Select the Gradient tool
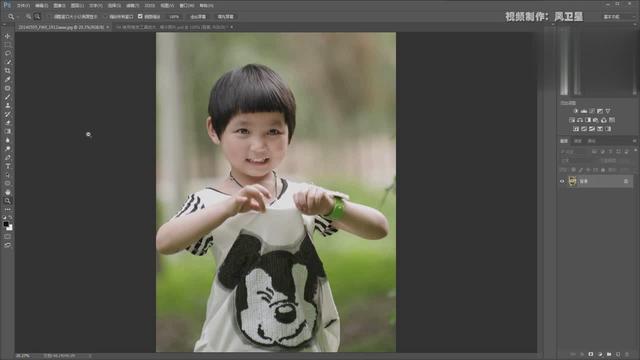 7,131
